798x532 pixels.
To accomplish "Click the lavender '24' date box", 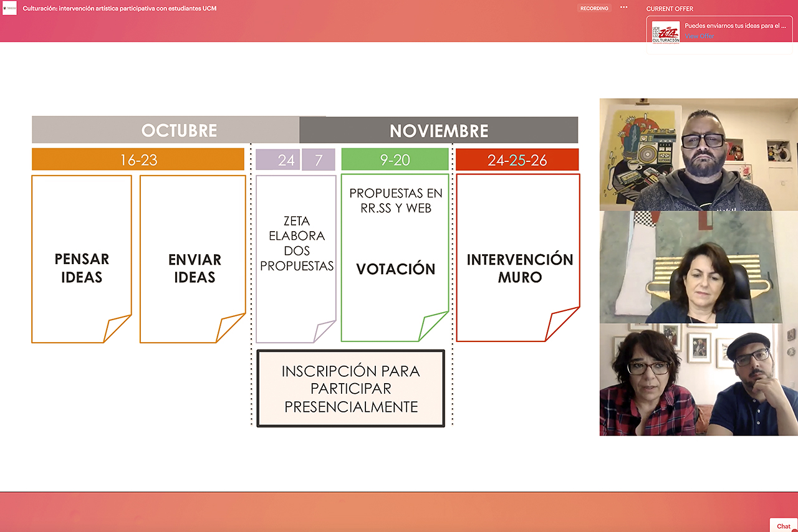I will pos(278,159).
